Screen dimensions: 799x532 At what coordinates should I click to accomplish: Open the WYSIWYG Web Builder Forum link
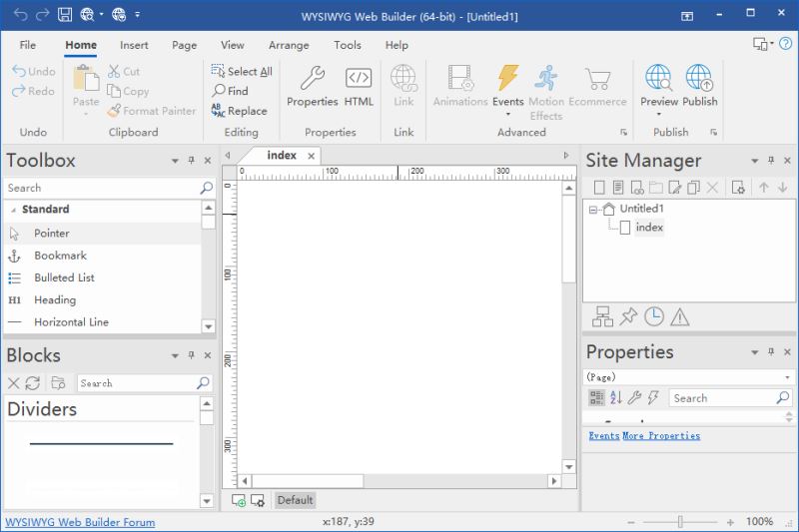pyautogui.click(x=80, y=522)
